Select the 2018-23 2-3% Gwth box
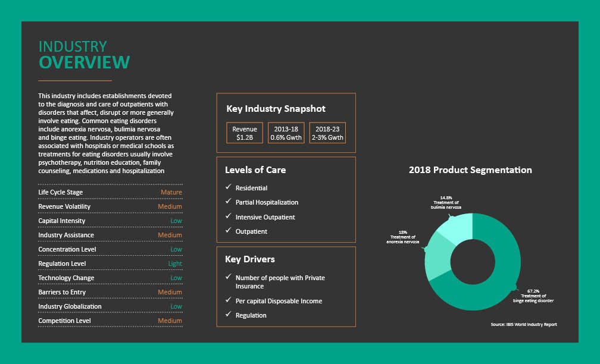Image resolution: width=600 pixels, height=364 pixels. pos(327,133)
